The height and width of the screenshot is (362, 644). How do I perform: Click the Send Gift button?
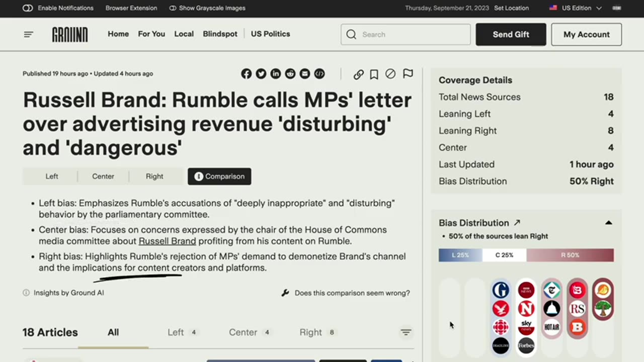(x=511, y=34)
